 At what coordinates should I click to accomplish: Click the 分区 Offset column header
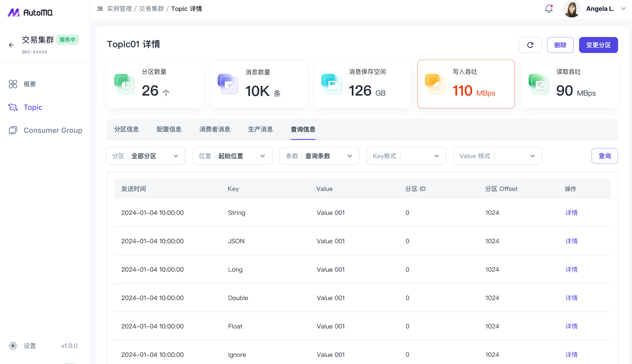click(501, 189)
